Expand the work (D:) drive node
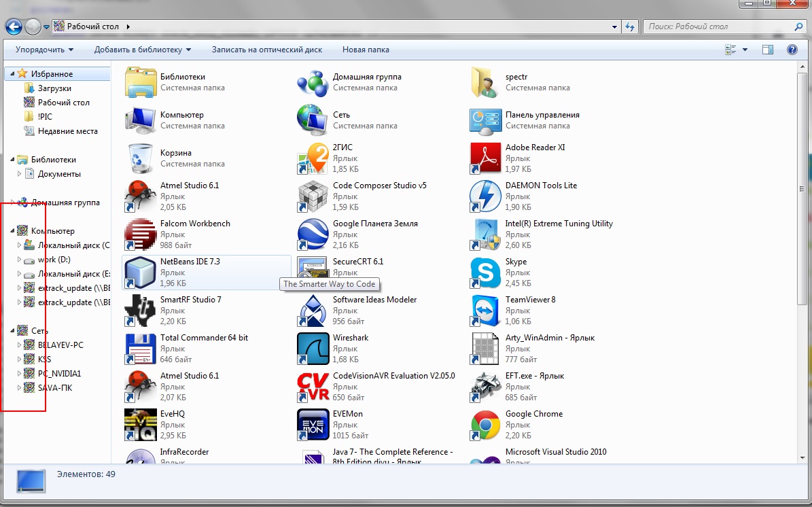Viewport: 812px width, 507px height. pyautogui.click(x=20, y=260)
